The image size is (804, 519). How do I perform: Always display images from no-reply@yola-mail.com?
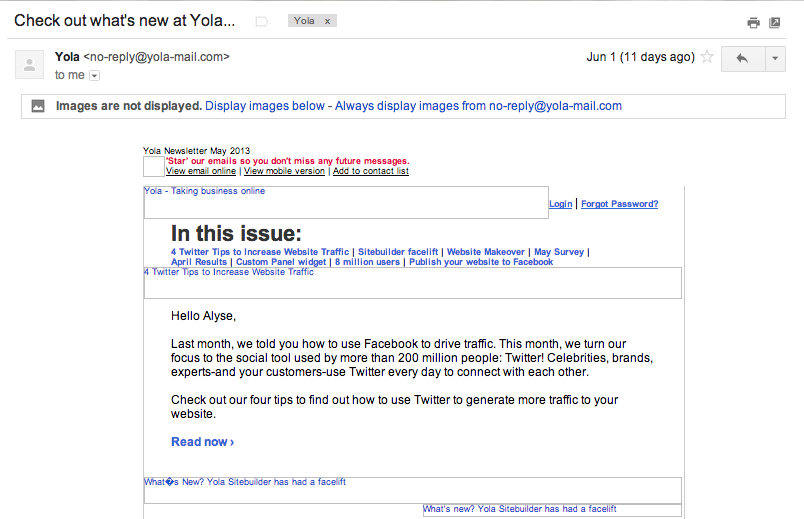point(478,106)
